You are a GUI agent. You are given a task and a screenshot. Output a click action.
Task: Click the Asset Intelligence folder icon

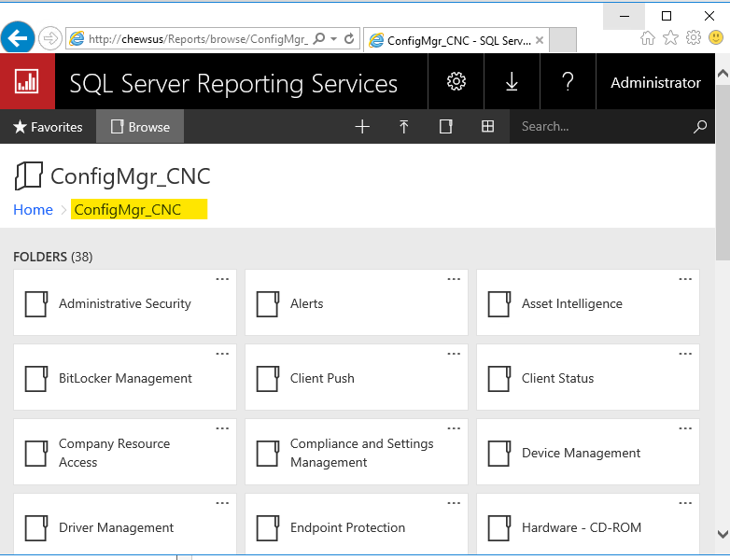[x=499, y=304]
